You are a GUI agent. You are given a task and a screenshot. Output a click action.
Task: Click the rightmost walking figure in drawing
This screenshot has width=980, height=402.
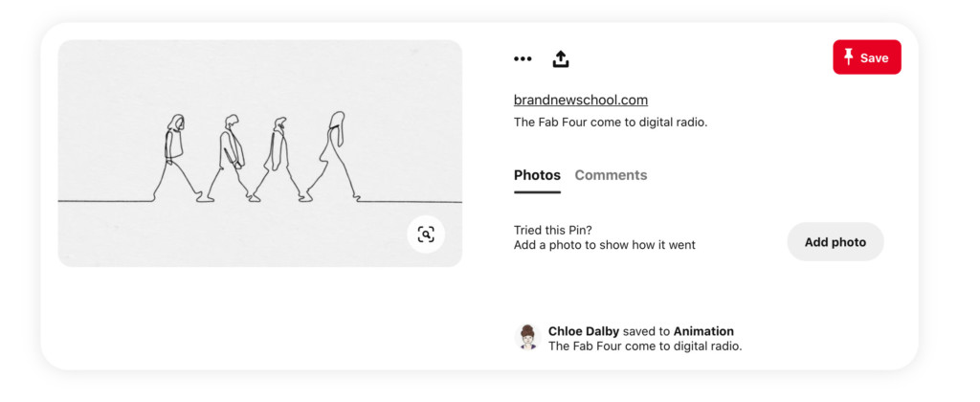click(x=335, y=155)
